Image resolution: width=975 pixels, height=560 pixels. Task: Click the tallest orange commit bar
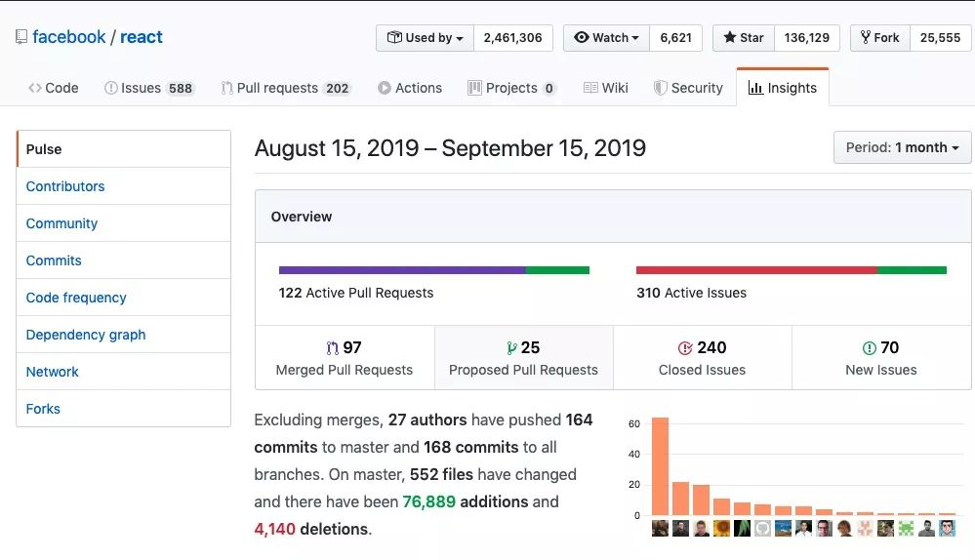coord(660,466)
